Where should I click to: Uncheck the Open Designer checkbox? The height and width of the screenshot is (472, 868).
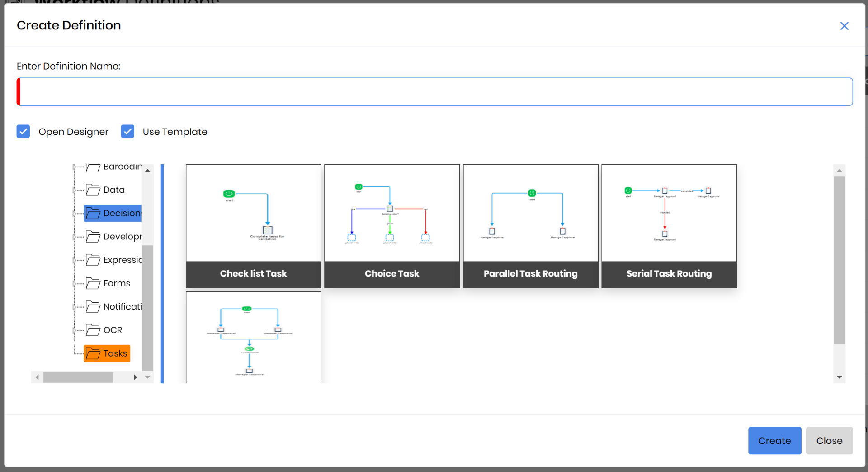[24, 132]
